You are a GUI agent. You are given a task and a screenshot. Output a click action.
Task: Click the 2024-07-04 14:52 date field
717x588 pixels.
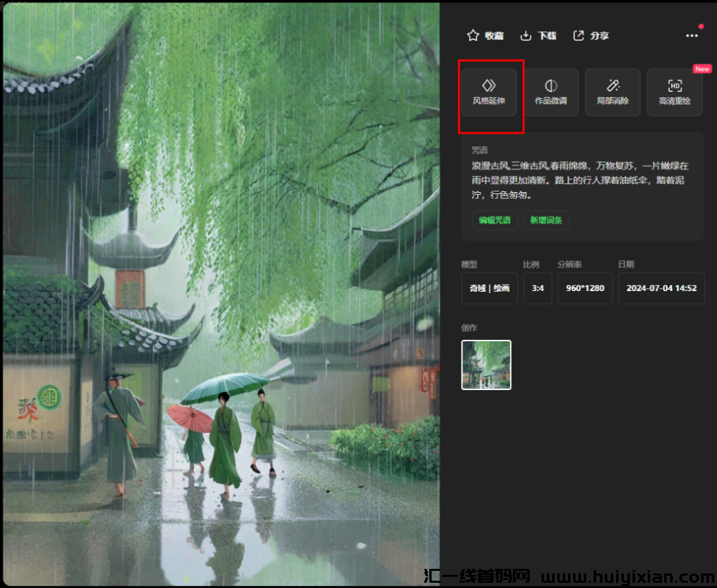(x=661, y=288)
